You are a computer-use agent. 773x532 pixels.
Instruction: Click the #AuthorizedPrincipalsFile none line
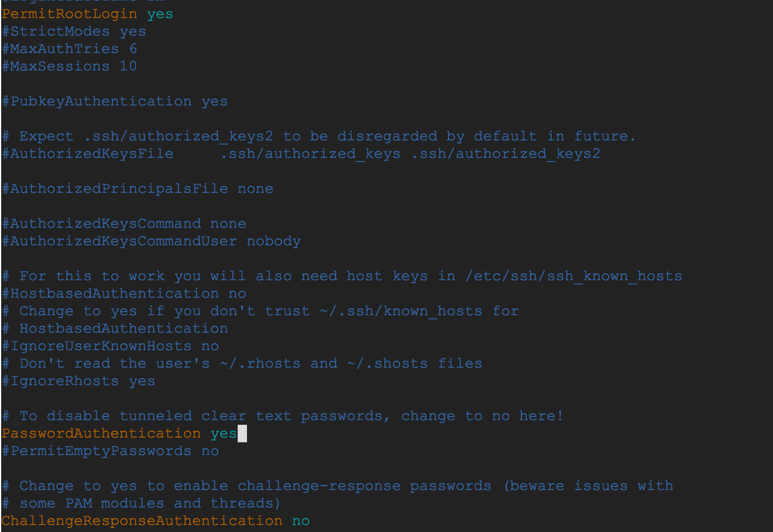click(x=137, y=189)
